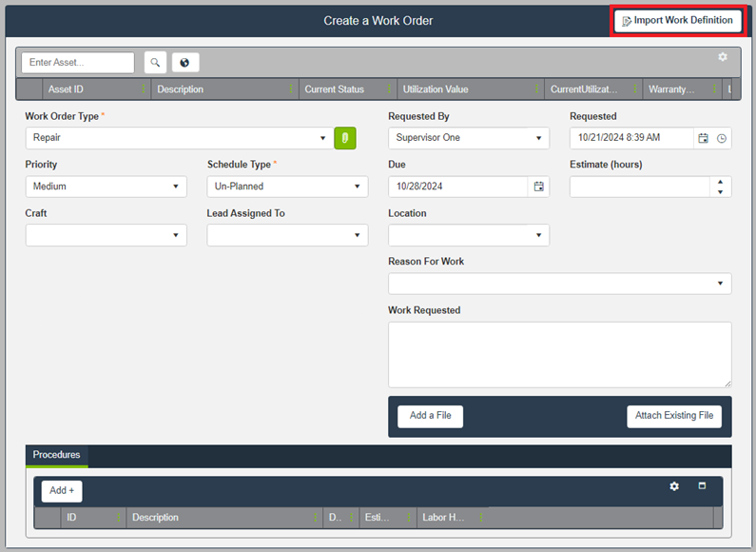Open the Requested By dropdown
The image size is (756, 552).
pyautogui.click(x=538, y=138)
